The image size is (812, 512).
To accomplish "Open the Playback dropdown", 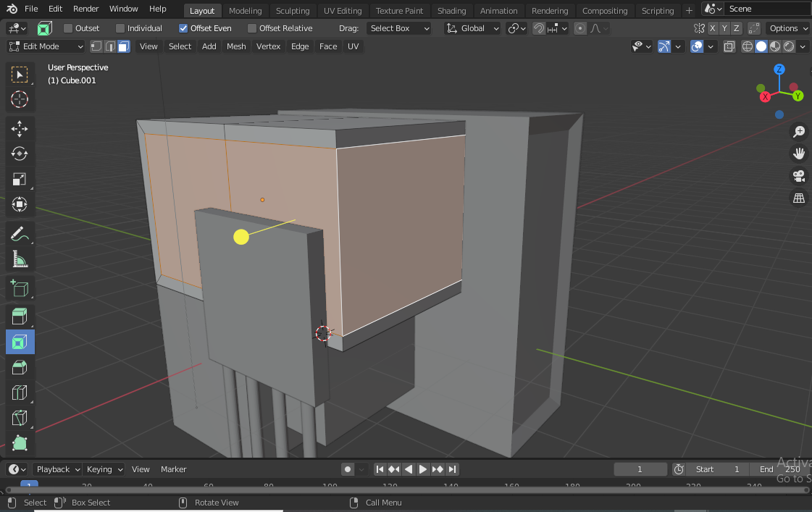I will 57,469.
